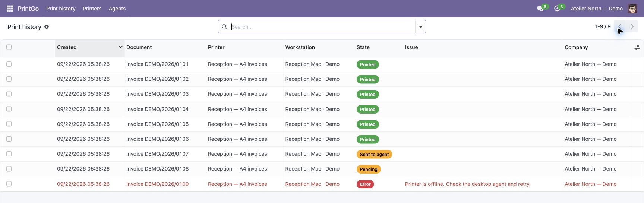Click Printed badge for Invoice DEMO/2026/0101
The image size is (644, 203).
coord(368,64)
